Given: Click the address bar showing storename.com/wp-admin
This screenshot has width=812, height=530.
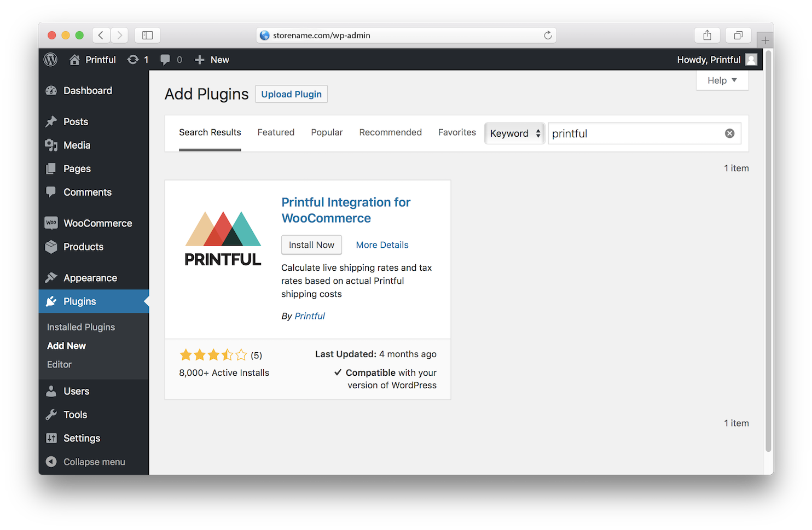Looking at the screenshot, I should [406, 35].
